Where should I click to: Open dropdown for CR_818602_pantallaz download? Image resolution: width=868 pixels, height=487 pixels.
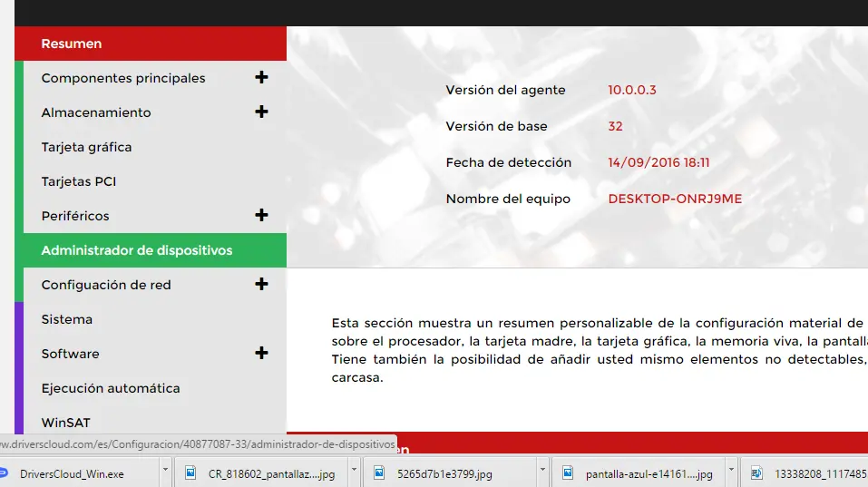click(354, 471)
